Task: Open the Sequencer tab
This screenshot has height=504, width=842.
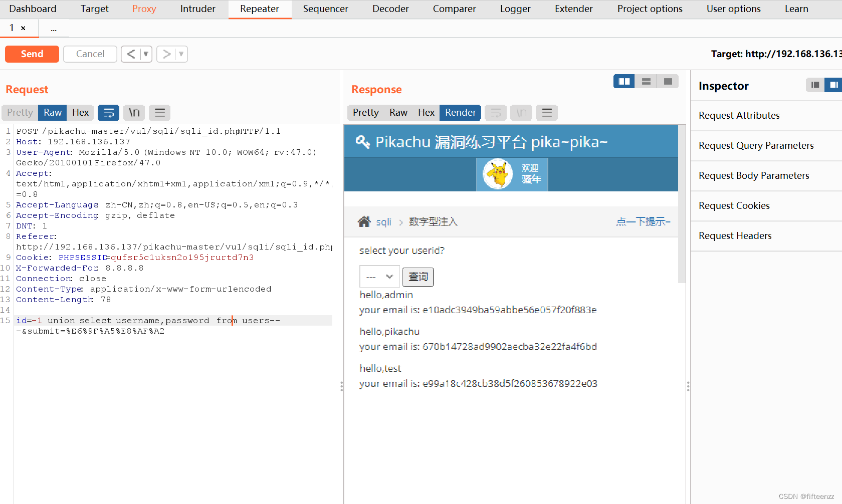Action: (325, 9)
